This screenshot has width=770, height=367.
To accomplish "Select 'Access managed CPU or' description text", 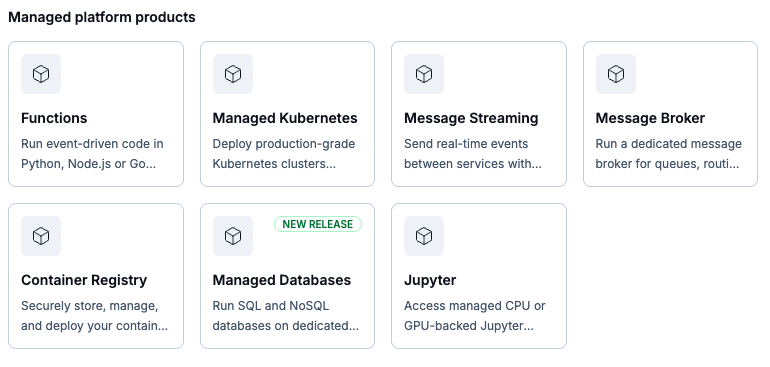I will [475, 306].
